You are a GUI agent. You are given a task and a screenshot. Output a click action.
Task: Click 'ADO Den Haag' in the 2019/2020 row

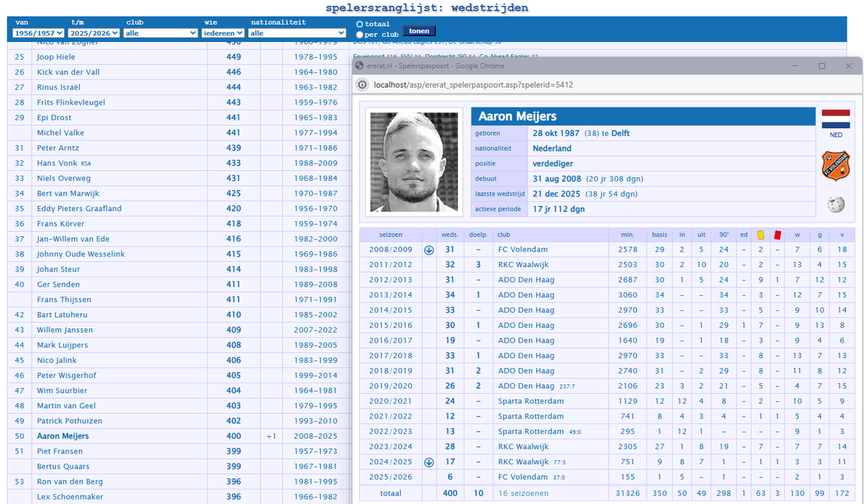(526, 386)
